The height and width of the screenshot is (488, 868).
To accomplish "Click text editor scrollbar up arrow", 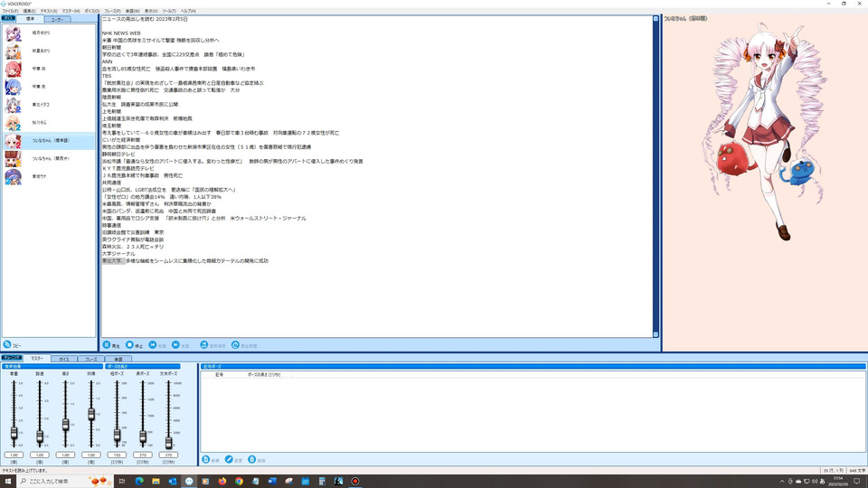I will pos(656,19).
